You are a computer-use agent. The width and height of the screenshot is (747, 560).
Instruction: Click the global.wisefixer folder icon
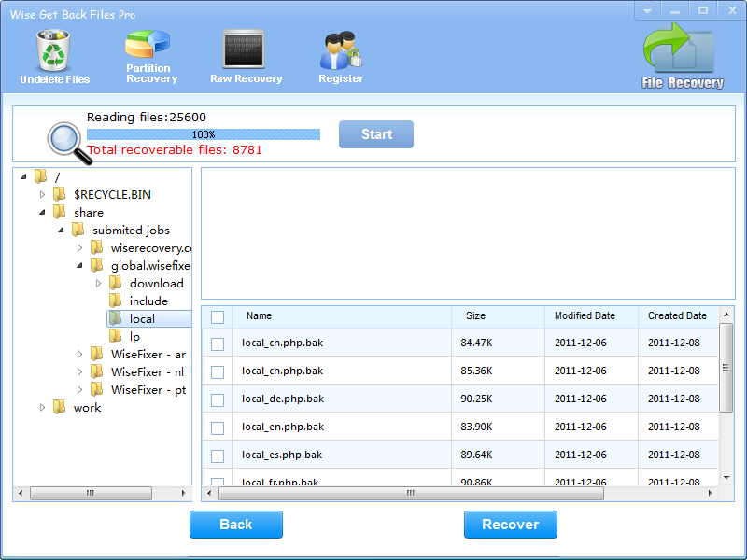pos(96,265)
